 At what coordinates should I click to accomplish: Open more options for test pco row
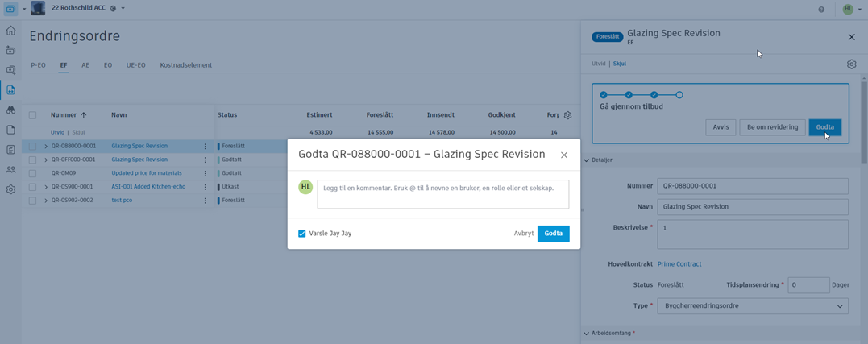tap(205, 201)
